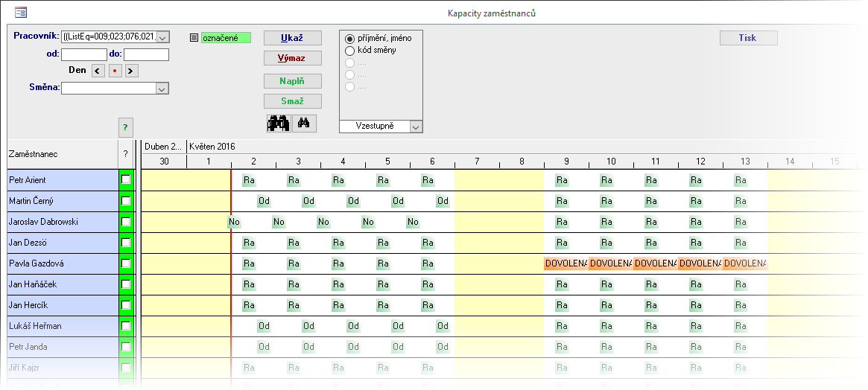Open the Směna dropdown list
Viewport: 868px width, 390px height.
click(x=162, y=89)
